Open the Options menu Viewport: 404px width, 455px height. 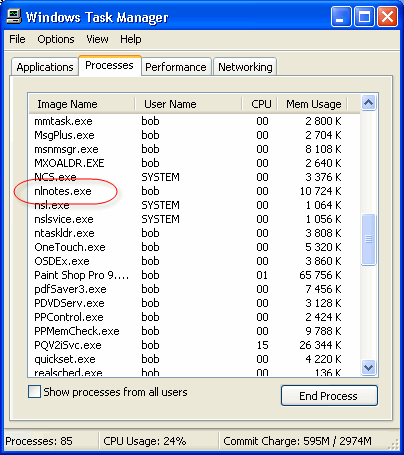point(56,39)
